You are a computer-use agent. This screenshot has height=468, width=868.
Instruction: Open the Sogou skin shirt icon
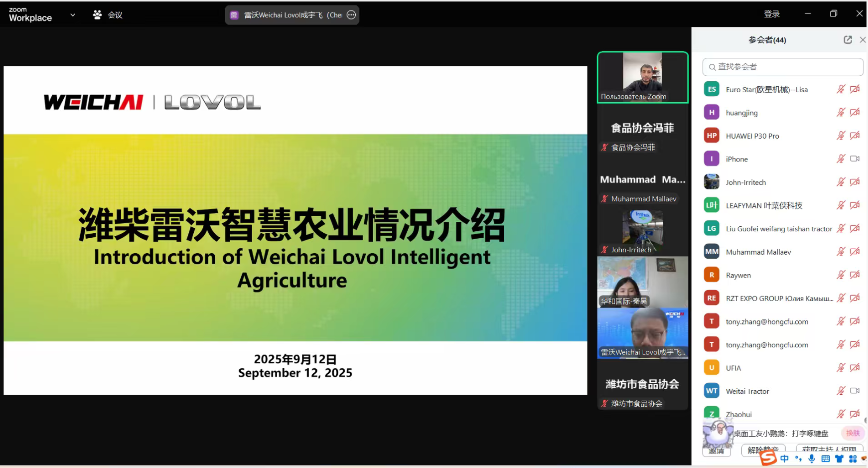pos(840,459)
